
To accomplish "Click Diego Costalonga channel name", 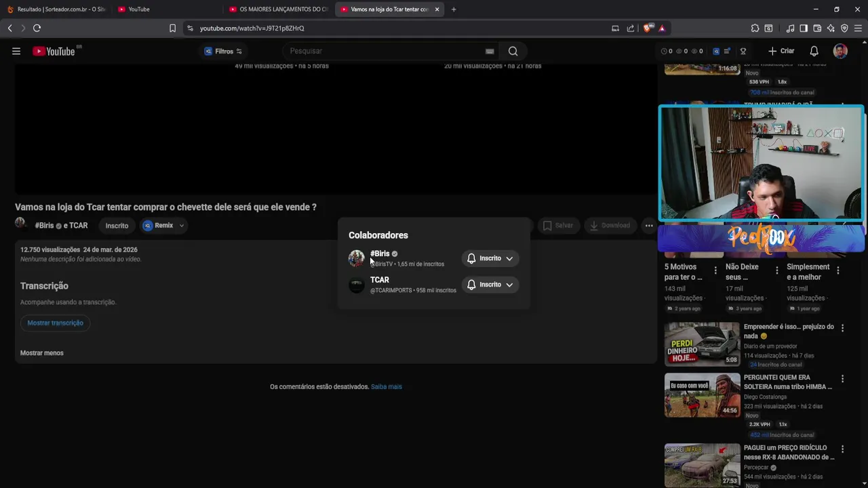I will point(765,397).
